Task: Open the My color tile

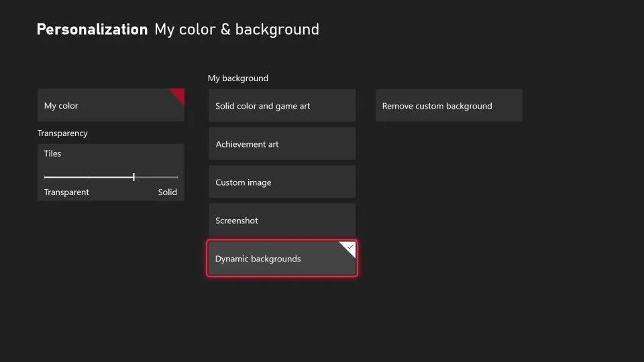Action: pos(111,105)
